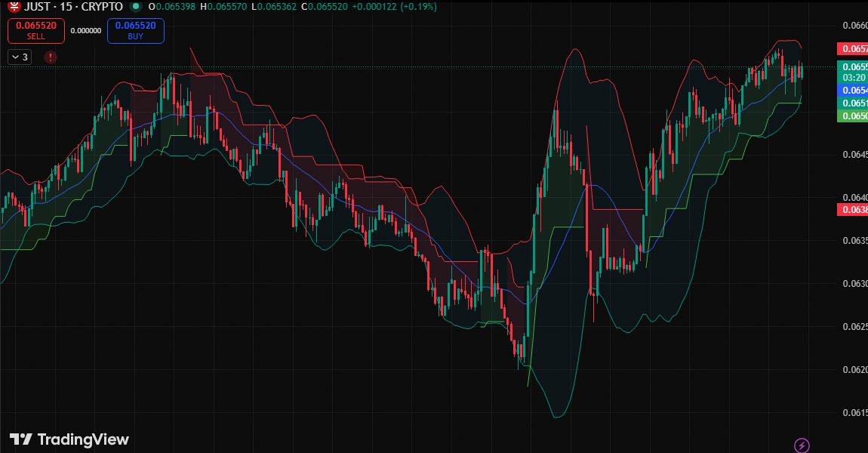The image size is (868, 453).
Task: Click the 0.0630 price axis value
Action: pyautogui.click(x=854, y=283)
